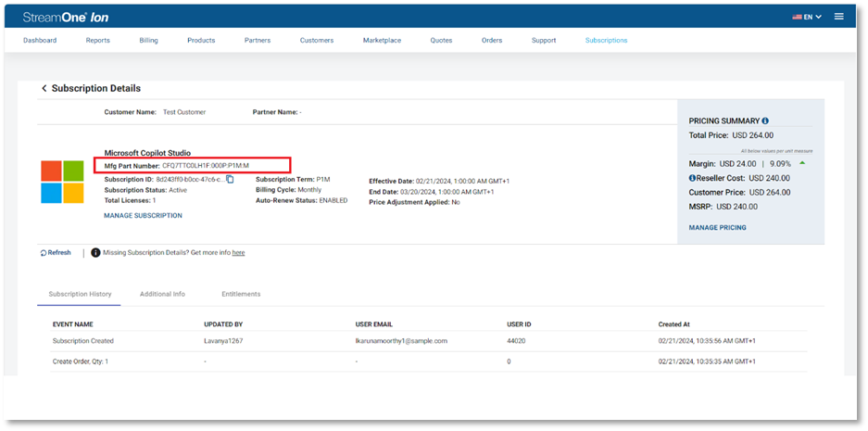Click the user ID value 44020
Screen dimensions: 868x431
[516, 341]
